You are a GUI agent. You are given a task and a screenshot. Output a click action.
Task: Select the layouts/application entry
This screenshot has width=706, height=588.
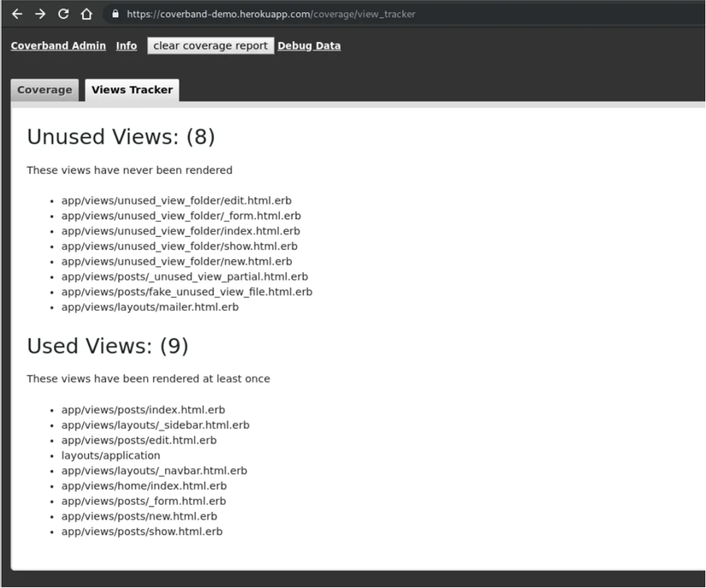click(110, 456)
